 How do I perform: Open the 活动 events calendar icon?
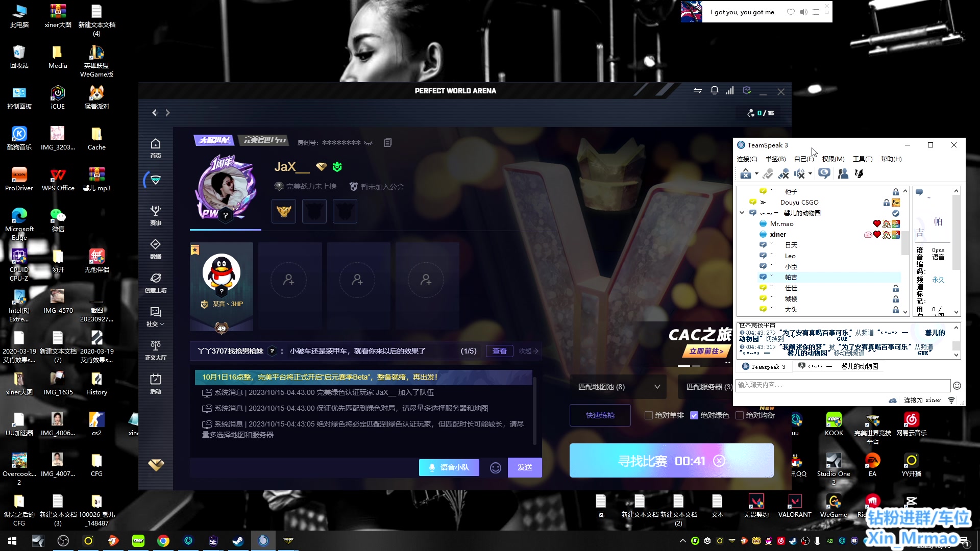pos(156,384)
